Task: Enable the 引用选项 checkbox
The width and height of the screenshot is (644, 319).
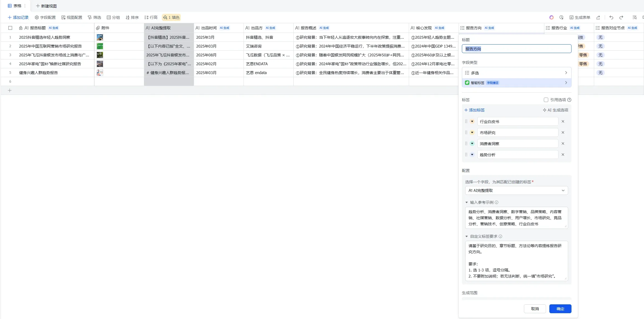Action: [546, 100]
